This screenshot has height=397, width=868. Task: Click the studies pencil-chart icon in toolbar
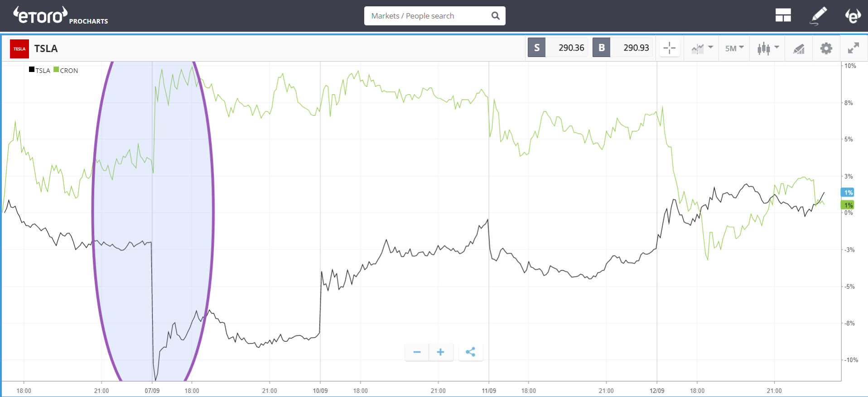(799, 48)
